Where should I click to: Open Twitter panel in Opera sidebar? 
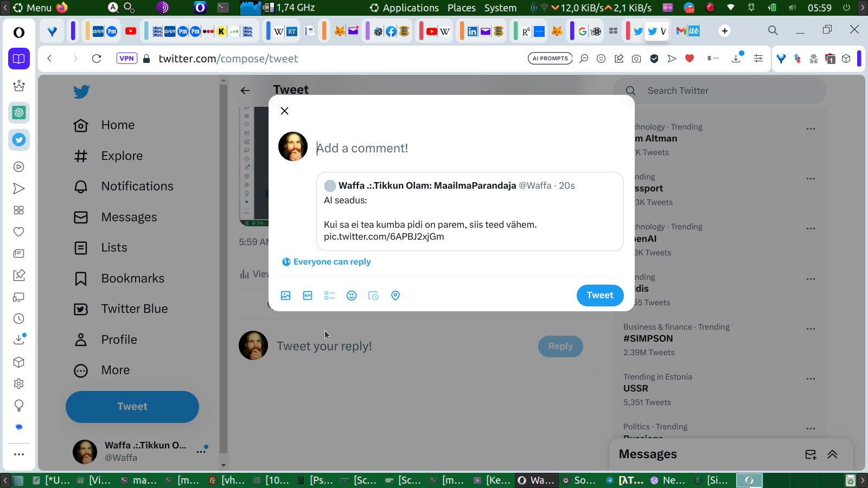19,140
